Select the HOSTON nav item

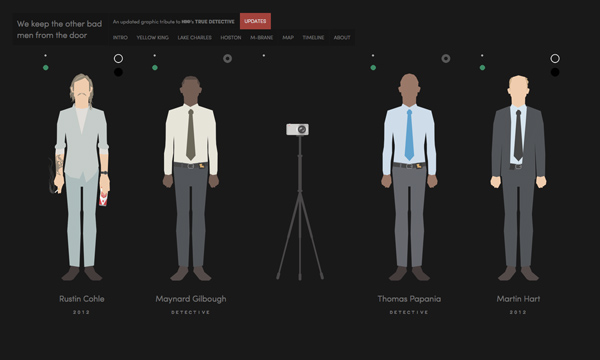[x=231, y=37]
